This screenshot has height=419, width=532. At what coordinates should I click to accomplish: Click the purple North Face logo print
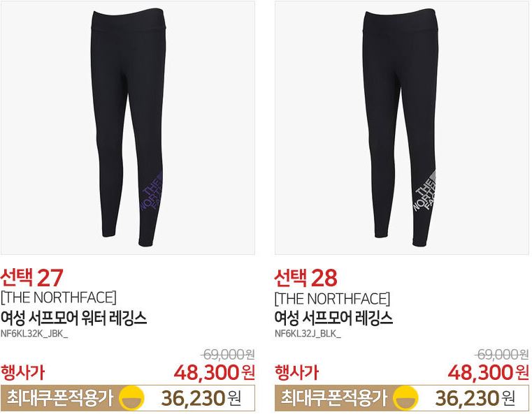pos(152,191)
